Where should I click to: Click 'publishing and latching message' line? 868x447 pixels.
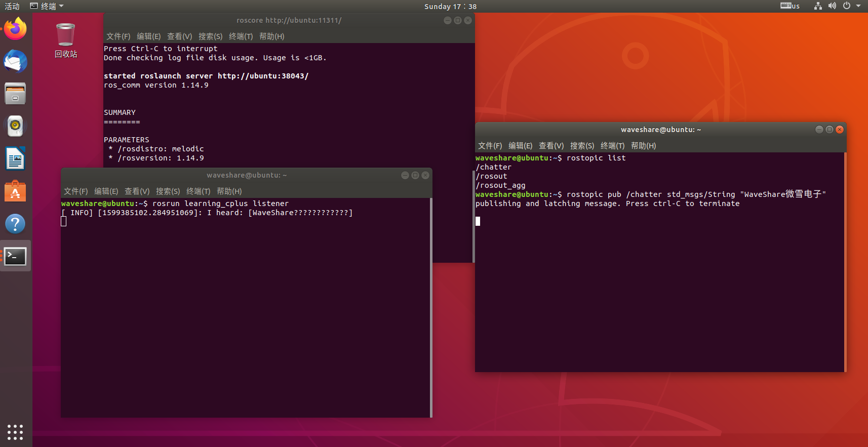(x=607, y=204)
